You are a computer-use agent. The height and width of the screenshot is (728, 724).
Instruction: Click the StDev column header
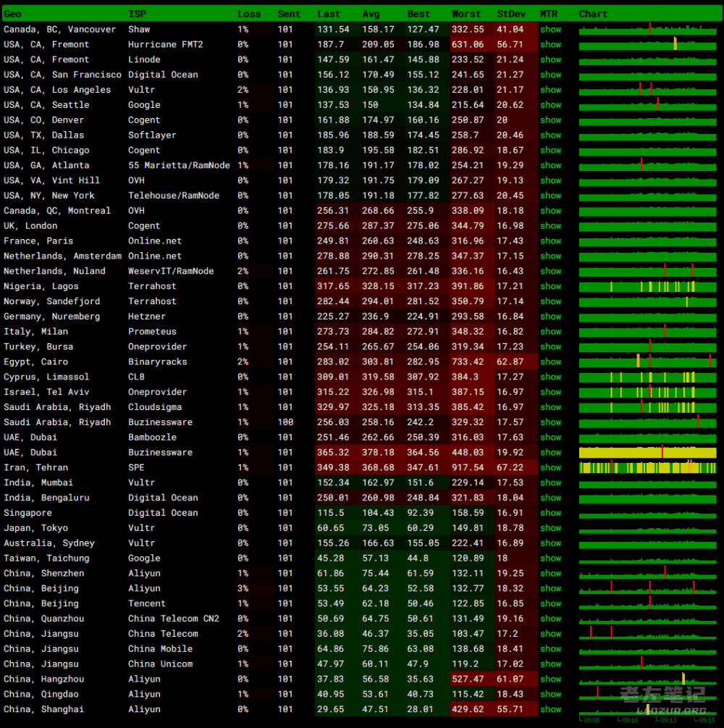(511, 14)
